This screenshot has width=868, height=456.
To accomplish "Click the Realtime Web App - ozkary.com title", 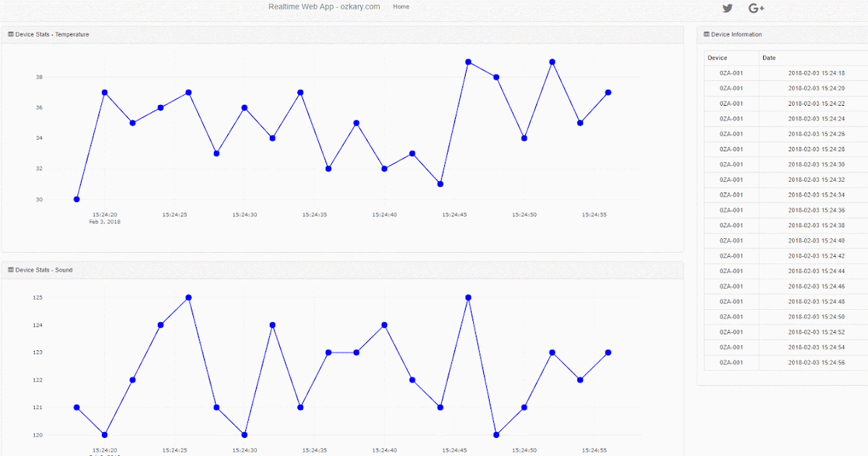I will (325, 7).
